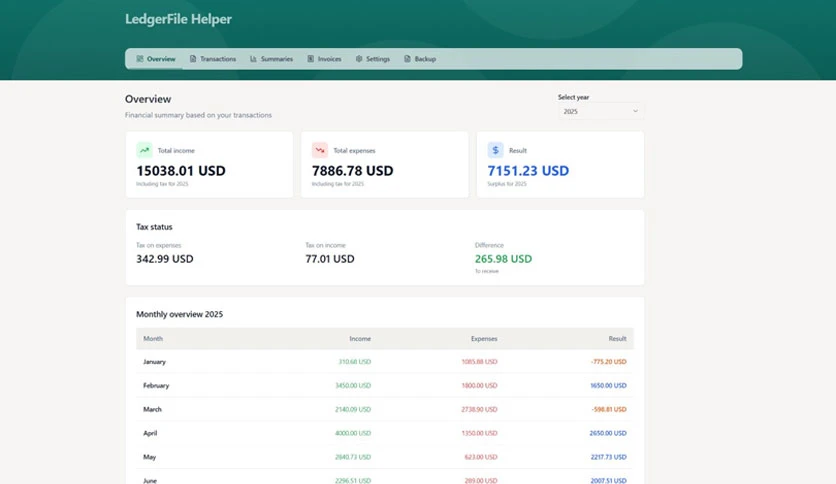Click the Result value 7151.23 USD
Screen dimensions: 836x484
coord(528,171)
